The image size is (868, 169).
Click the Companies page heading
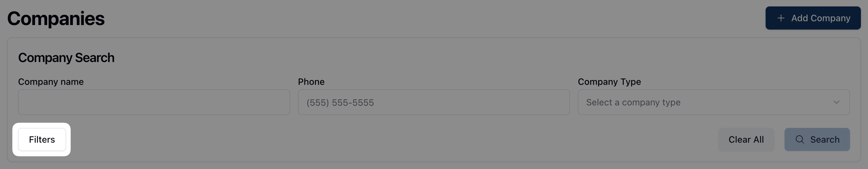coord(56,19)
